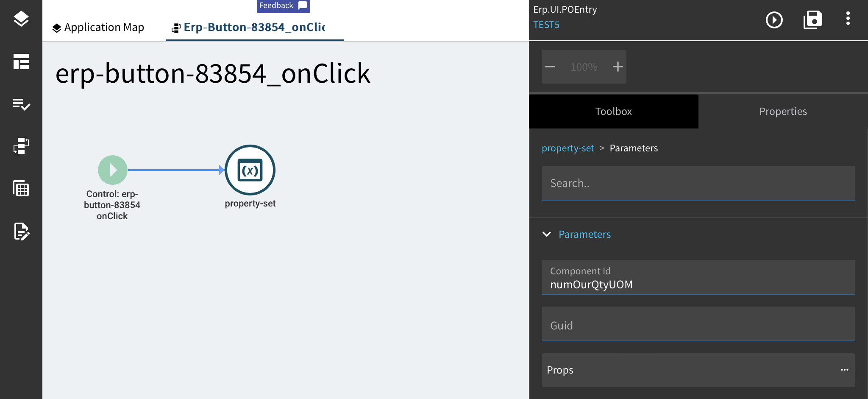The width and height of the screenshot is (868, 399).
Task: Select the Erp-Button-83854_onClick tab
Action: [254, 28]
